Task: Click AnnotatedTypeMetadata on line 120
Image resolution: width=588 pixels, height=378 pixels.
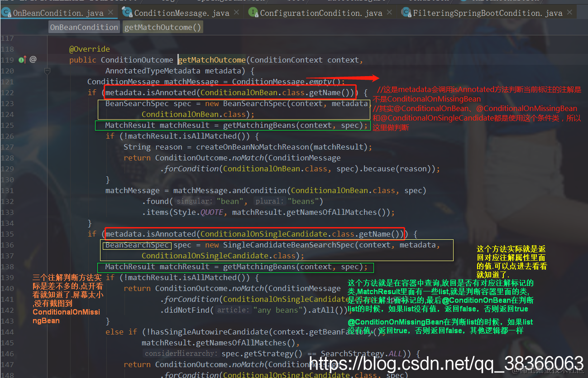Action: tap(153, 71)
